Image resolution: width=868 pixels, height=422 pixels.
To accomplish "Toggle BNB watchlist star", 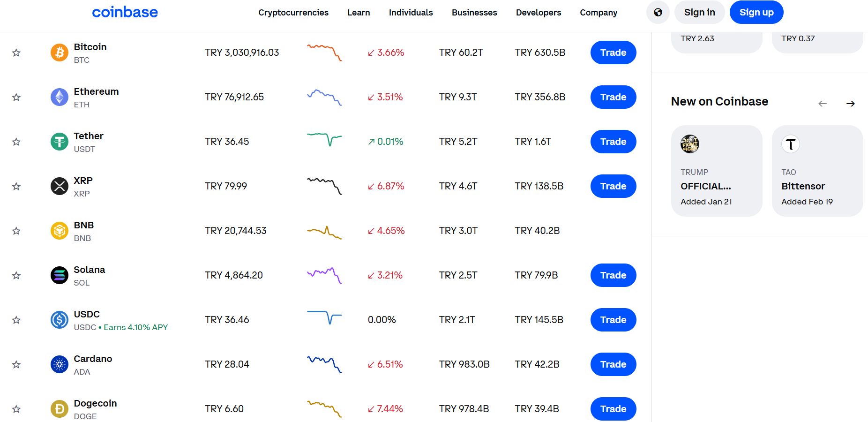I will click(16, 231).
